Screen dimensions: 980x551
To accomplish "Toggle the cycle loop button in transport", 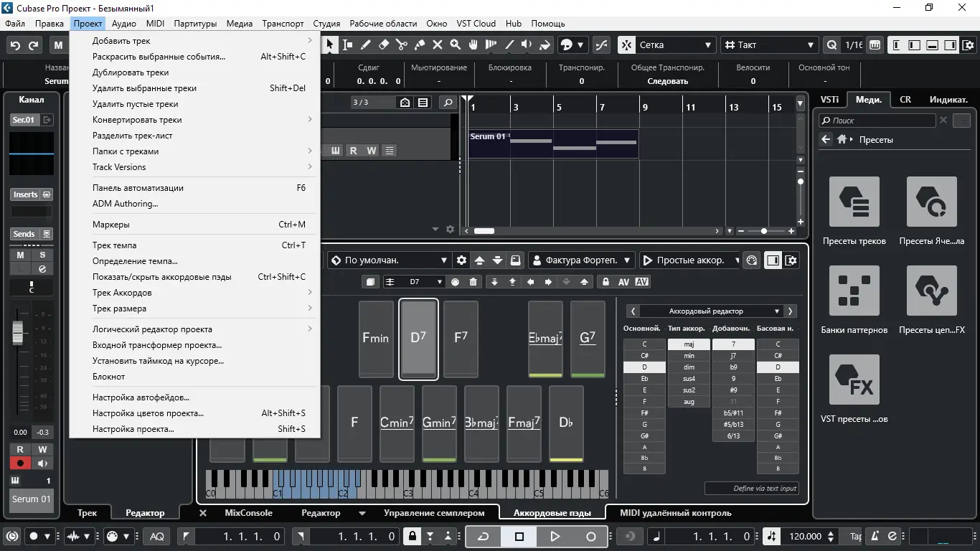I will click(x=484, y=536).
